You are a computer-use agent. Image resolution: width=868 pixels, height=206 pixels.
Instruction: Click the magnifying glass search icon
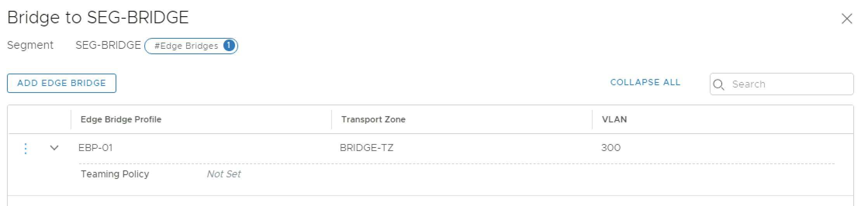coord(719,84)
